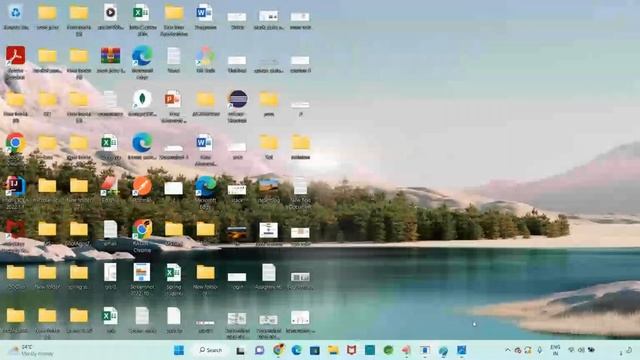Open the Photos app at taskbar end

pos(462,350)
